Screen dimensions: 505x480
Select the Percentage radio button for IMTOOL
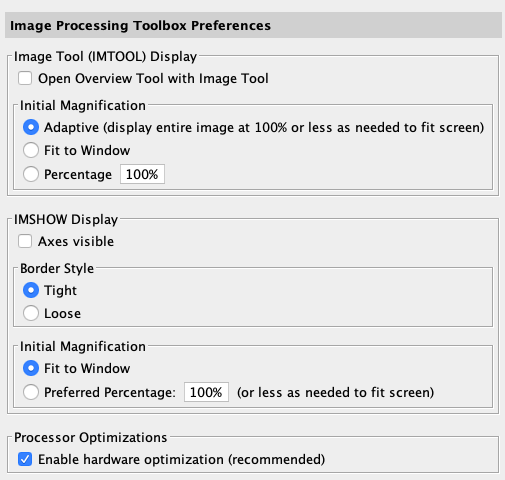pyautogui.click(x=31, y=174)
